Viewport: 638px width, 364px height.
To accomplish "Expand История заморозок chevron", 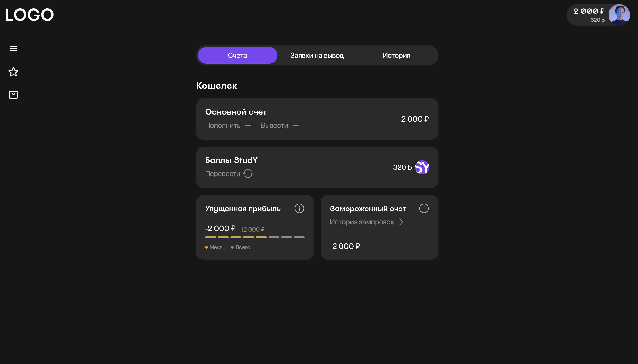I will 401,222.
